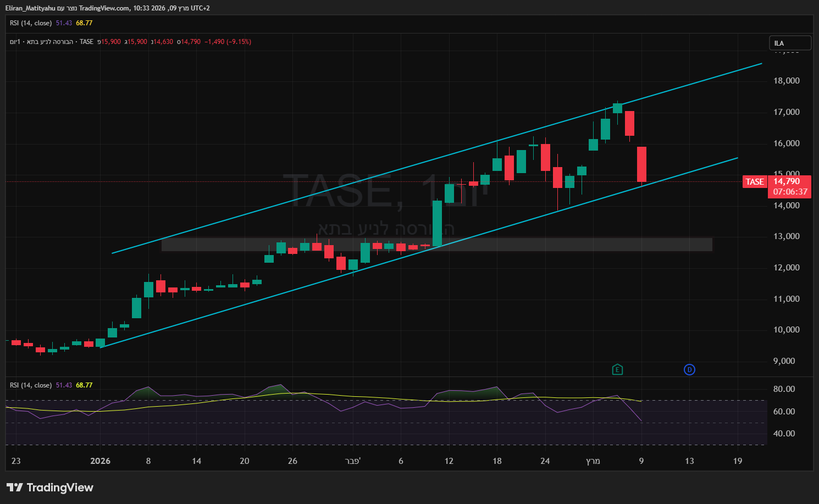
Task: Click the date label 14 on time axis
Action: click(x=196, y=461)
